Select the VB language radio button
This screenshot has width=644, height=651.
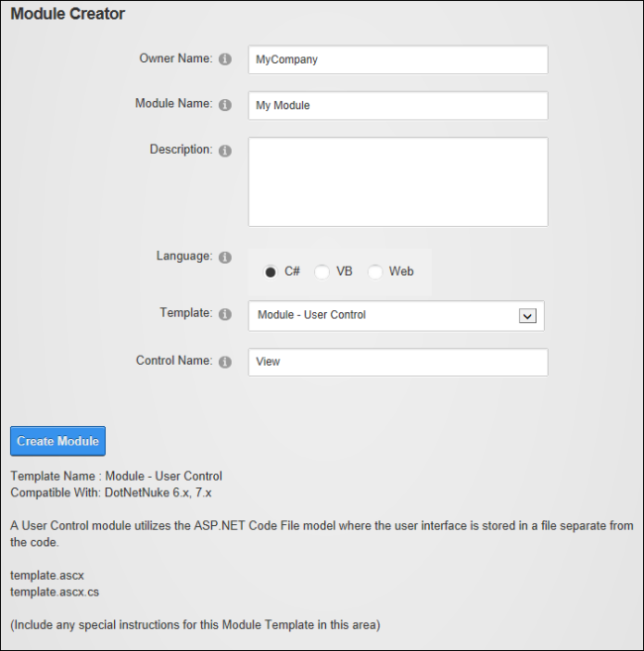click(322, 272)
